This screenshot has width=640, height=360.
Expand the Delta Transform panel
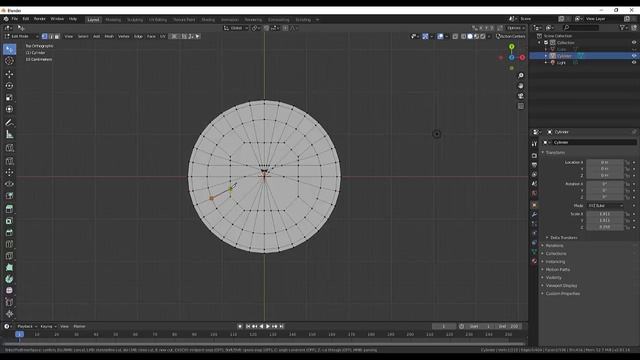[x=563, y=238]
